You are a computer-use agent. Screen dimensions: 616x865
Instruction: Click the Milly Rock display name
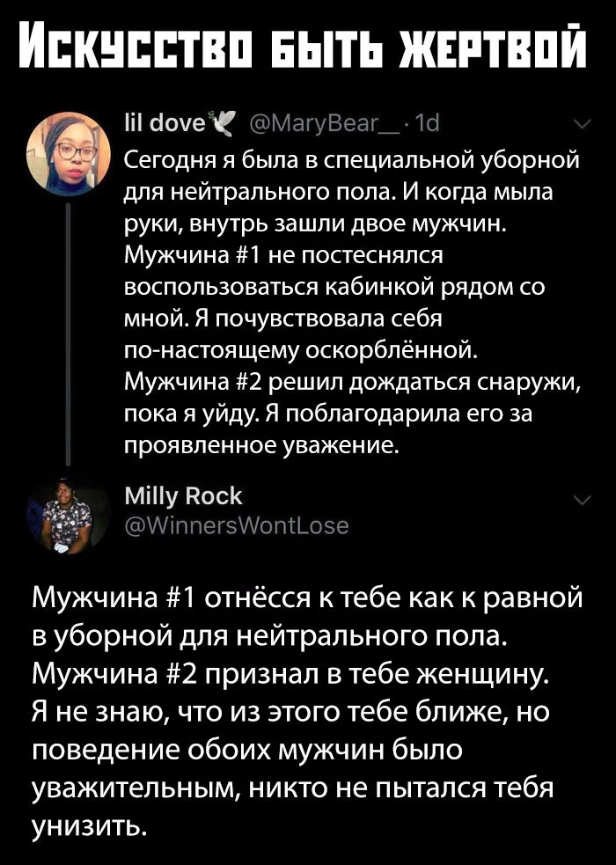pos(183,496)
